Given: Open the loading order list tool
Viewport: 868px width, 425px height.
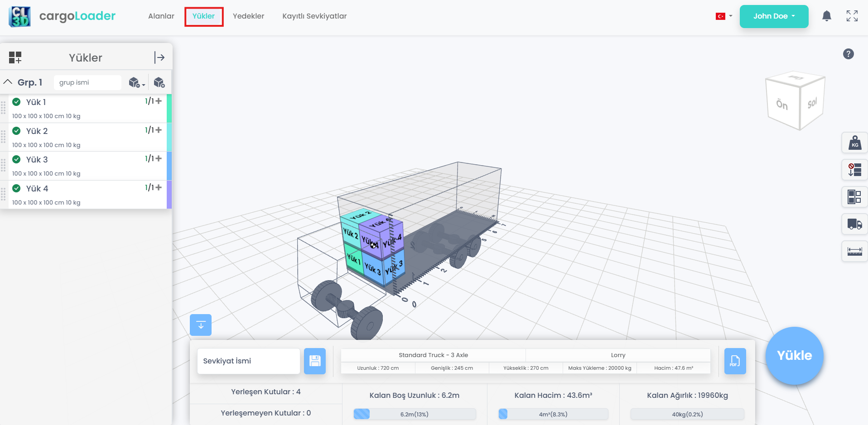Looking at the screenshot, I should point(854,170).
